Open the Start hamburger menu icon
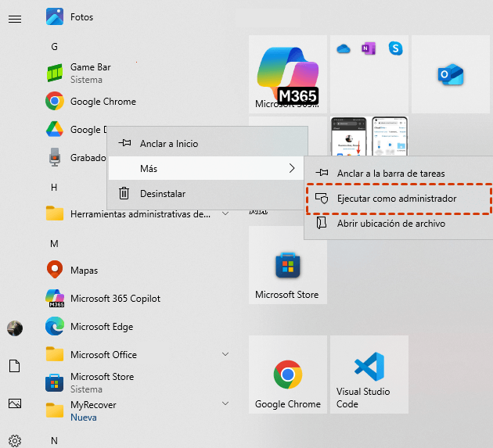This screenshot has height=448, width=493. tap(15, 20)
